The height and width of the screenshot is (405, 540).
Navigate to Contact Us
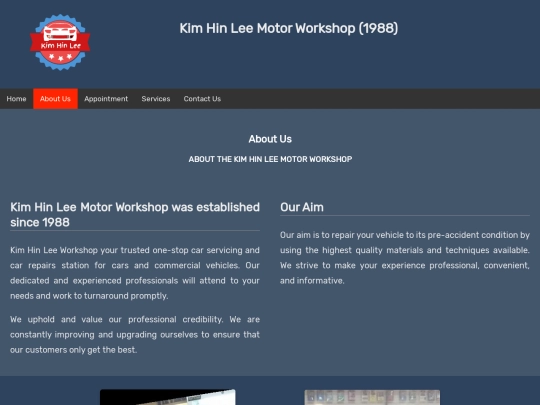click(x=202, y=99)
